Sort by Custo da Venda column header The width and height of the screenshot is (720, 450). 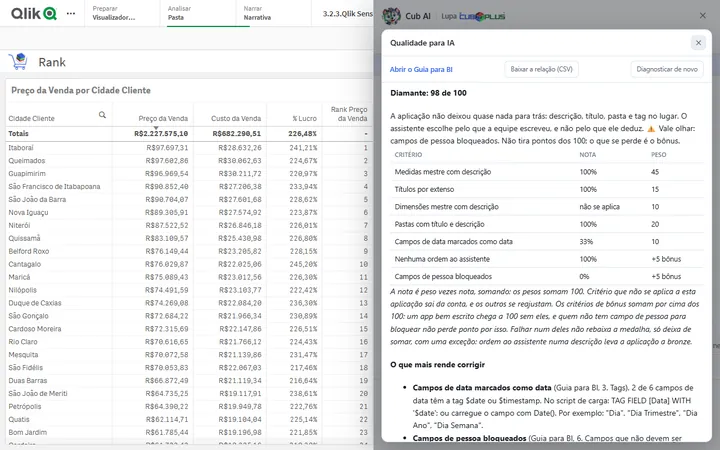pos(236,118)
